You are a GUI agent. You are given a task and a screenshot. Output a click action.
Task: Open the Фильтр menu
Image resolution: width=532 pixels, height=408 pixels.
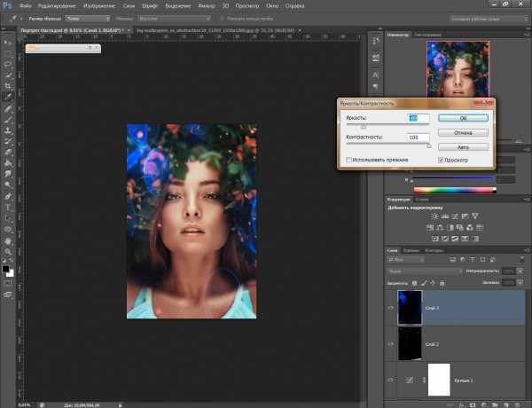207,6
